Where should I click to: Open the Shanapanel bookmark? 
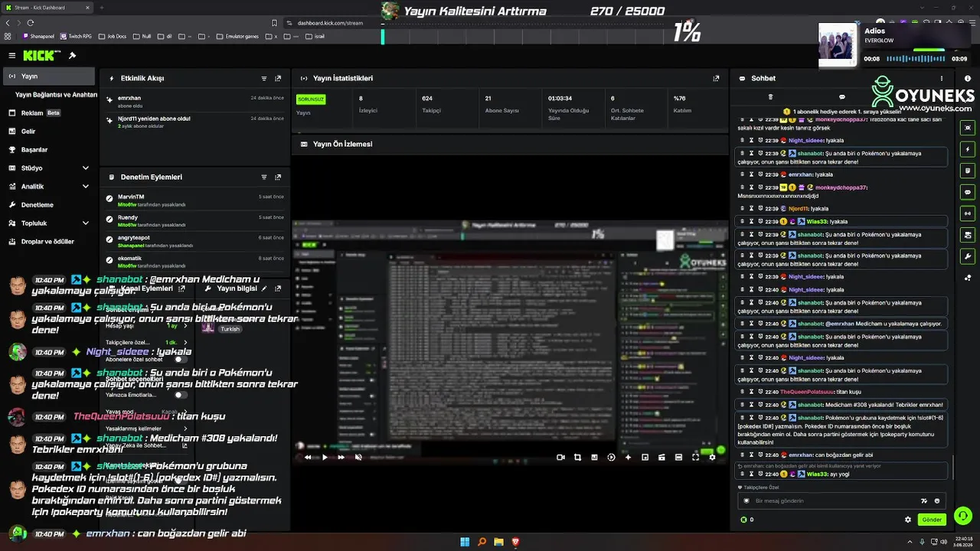(x=39, y=36)
